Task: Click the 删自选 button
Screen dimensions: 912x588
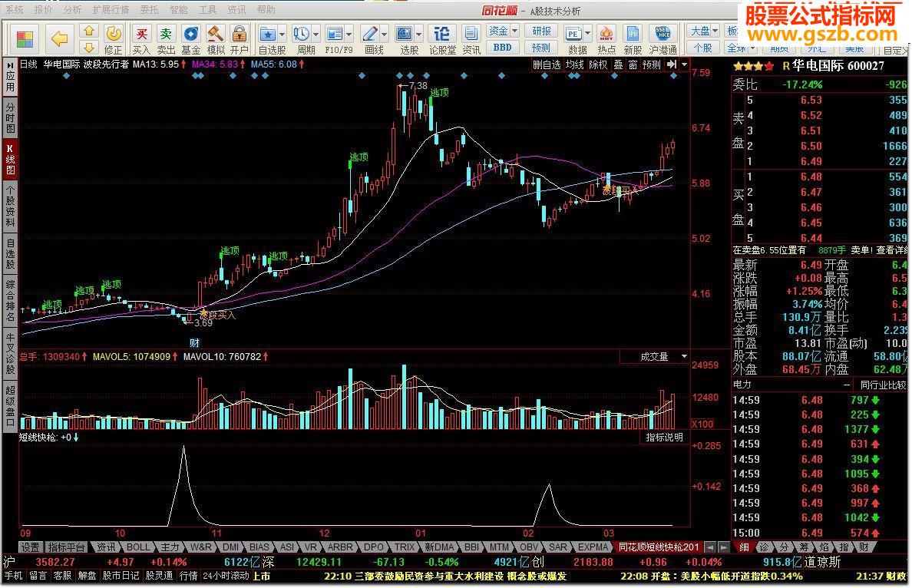Action: [x=547, y=64]
